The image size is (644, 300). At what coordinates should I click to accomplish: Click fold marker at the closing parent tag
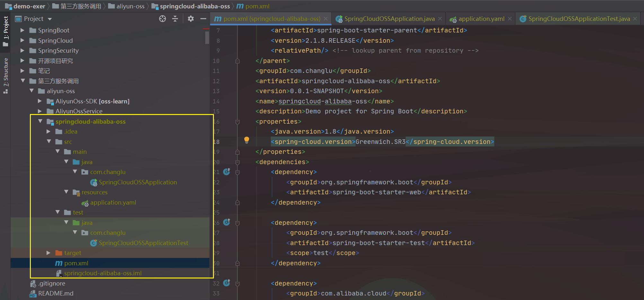237,61
